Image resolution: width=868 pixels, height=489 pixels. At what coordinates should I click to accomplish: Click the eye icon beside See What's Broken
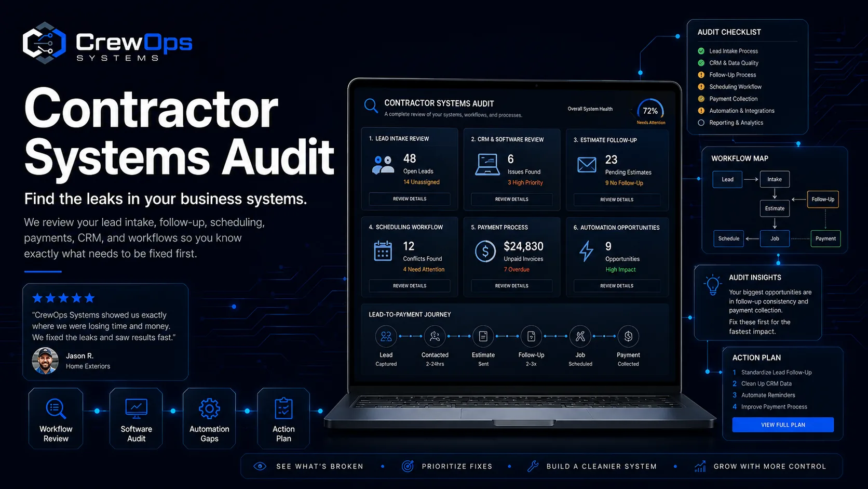[260, 466]
